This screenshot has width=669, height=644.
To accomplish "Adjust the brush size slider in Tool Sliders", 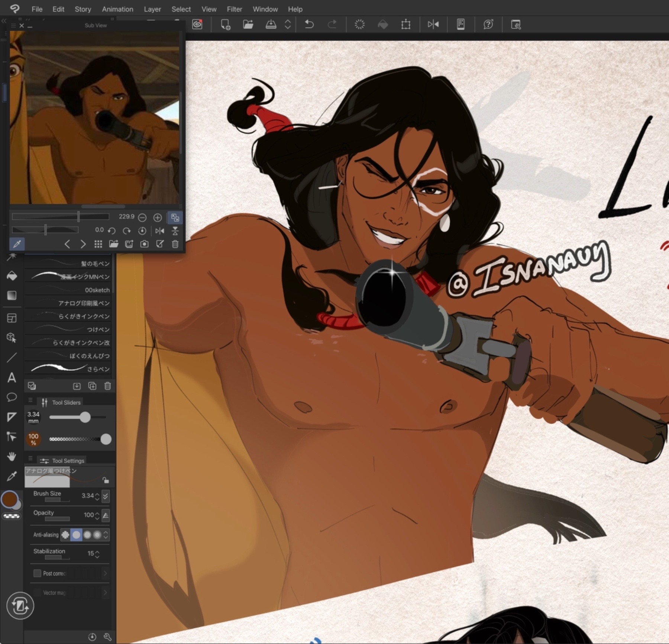I will (78, 417).
